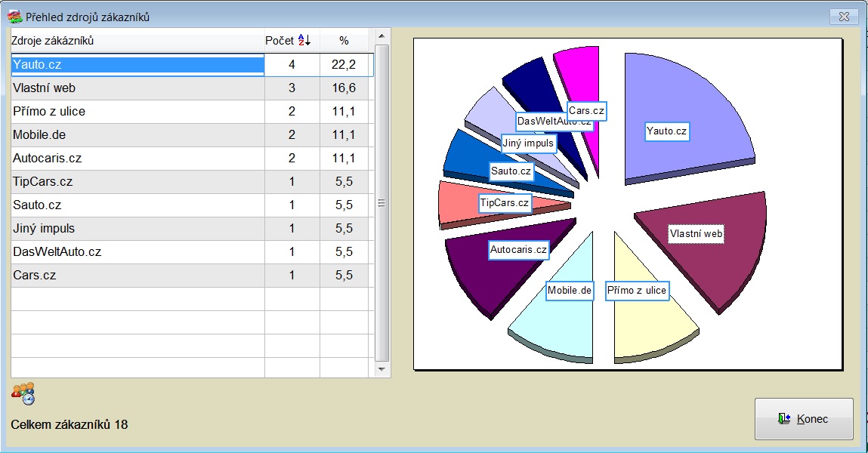Click the Vlastní web pie slice label
Screen dimensions: 868x453
click(x=696, y=234)
